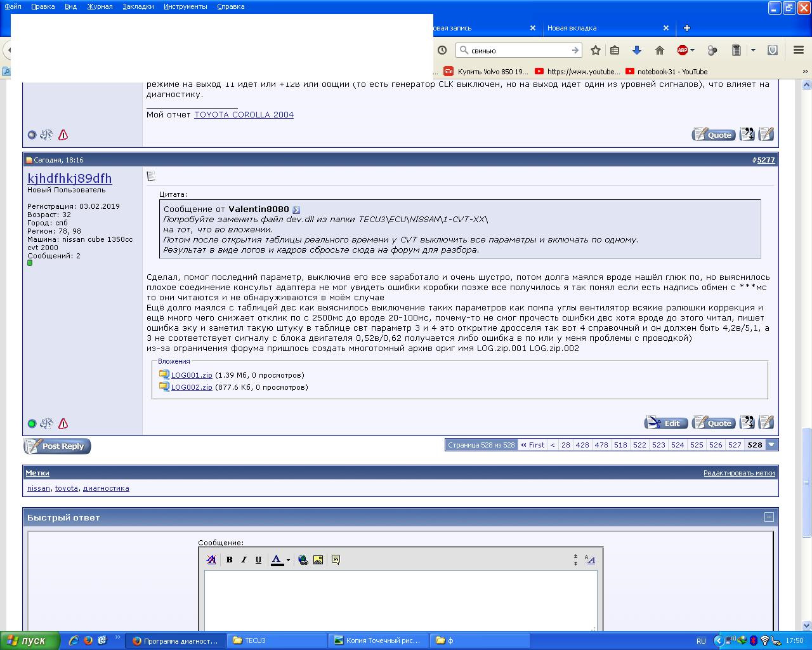The width and height of the screenshot is (812, 650).
Task: Insert image using picture icon
Action: pos(318,560)
